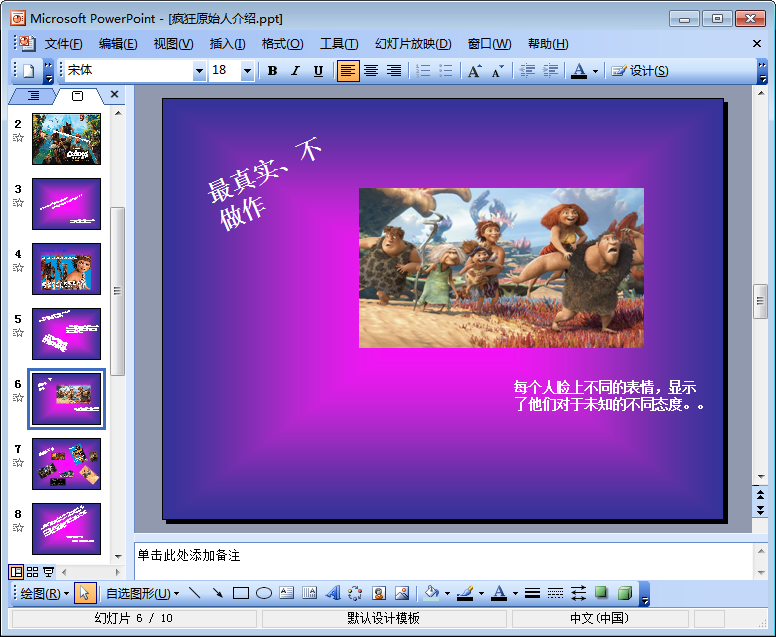Select slide 4 thumbnail

[x=66, y=269]
